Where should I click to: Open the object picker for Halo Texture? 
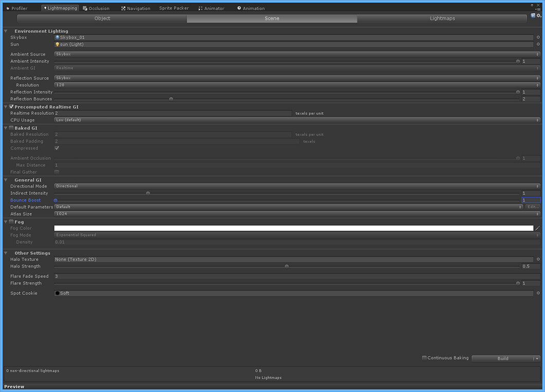tap(538, 259)
